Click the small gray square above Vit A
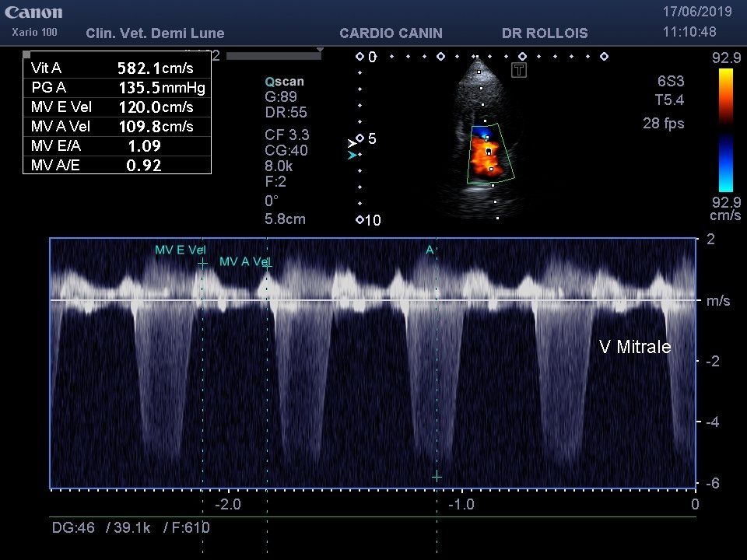The width and height of the screenshot is (747, 560). pyautogui.click(x=26, y=54)
